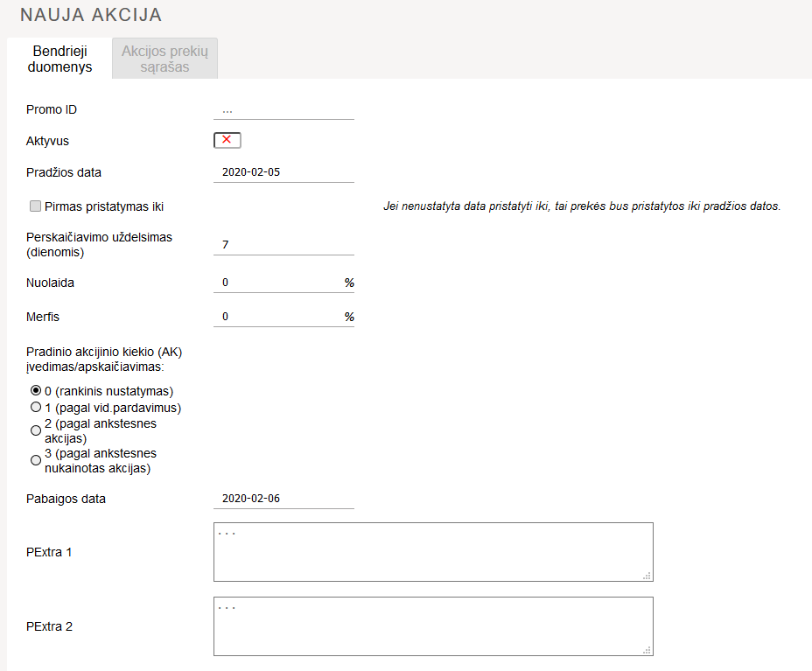The width and height of the screenshot is (812, 671).
Task: Click the Pradžios data date field
Action: 283,172
